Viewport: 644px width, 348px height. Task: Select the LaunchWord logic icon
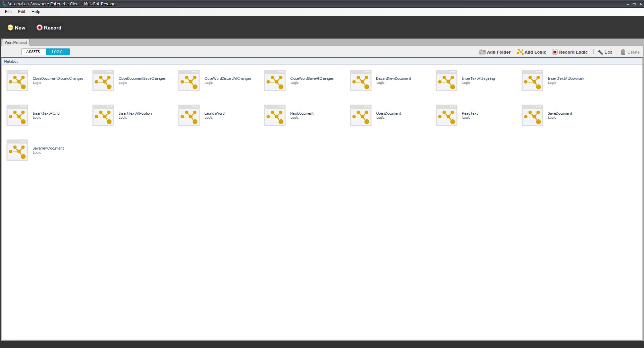click(189, 115)
